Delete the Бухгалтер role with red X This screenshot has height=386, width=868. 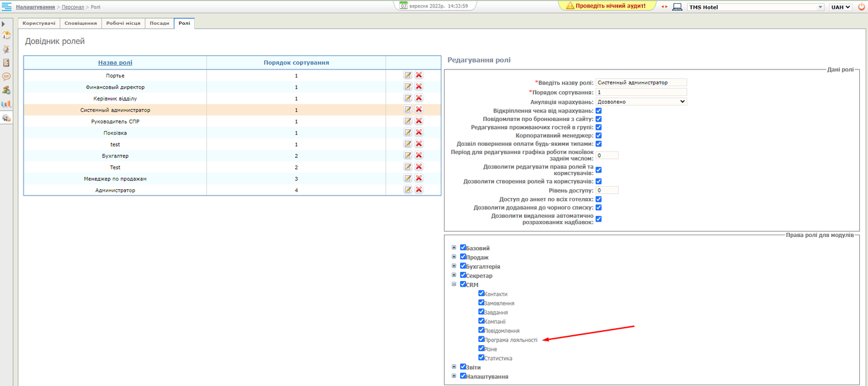[419, 156]
